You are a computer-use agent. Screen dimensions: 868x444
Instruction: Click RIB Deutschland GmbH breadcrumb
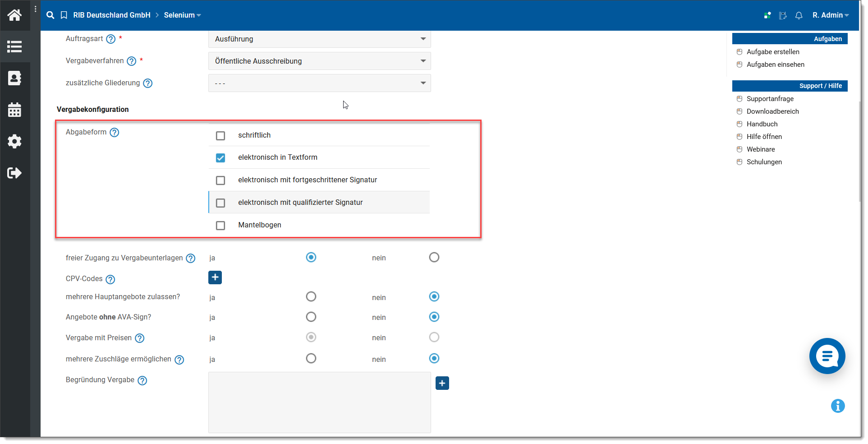coord(112,15)
